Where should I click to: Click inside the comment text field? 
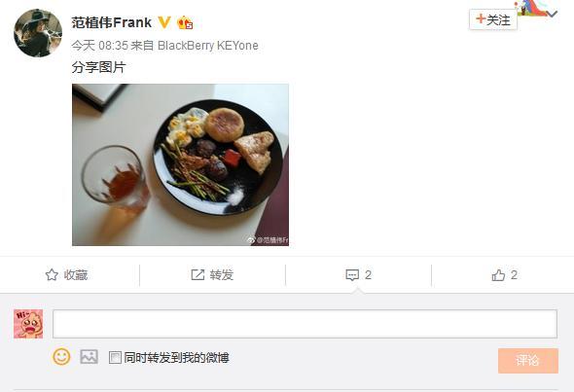(305, 324)
